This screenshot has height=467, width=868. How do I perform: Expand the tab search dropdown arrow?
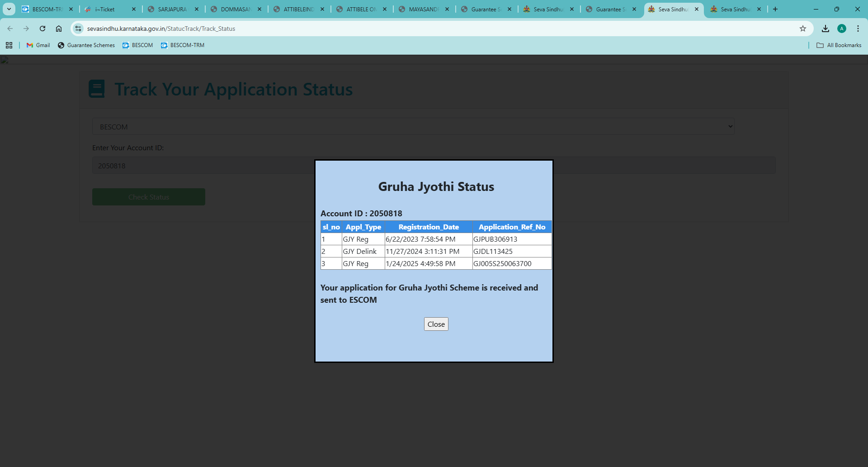point(9,9)
